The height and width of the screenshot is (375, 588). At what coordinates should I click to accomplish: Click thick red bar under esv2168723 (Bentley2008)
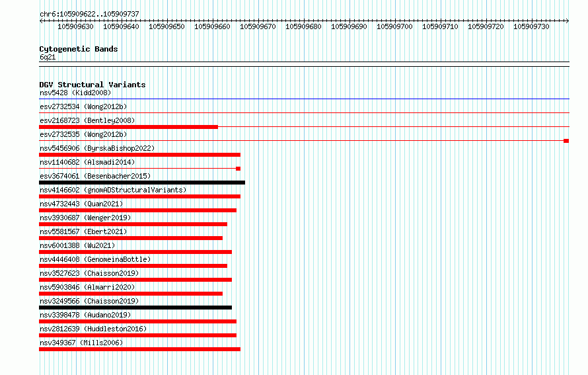(128, 127)
